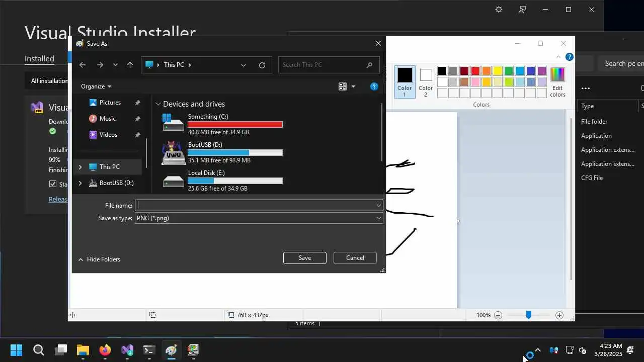
Task: Change the view layout icon
Action: point(343,86)
